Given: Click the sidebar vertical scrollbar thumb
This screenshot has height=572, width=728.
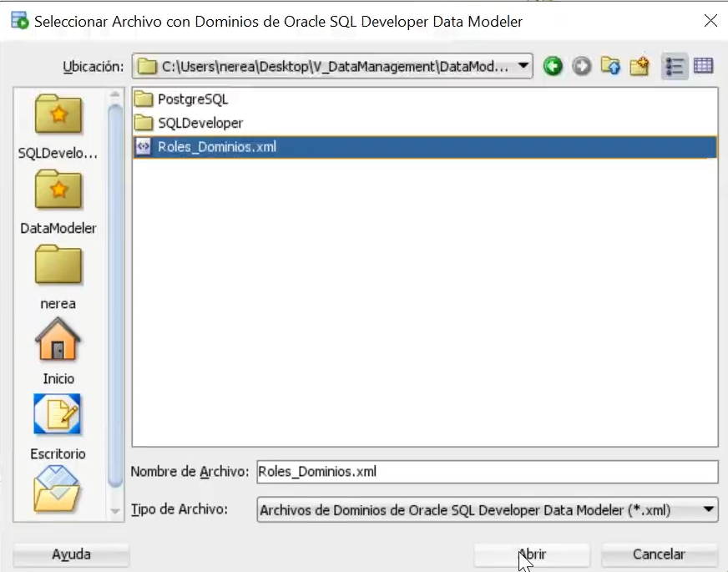Looking at the screenshot, I should click(x=115, y=296).
